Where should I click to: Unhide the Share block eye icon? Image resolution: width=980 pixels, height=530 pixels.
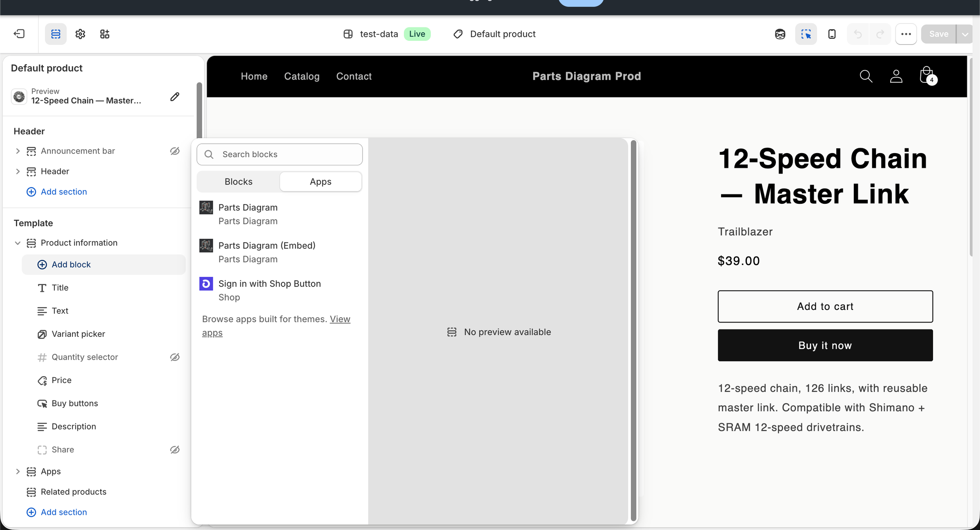pos(175,450)
